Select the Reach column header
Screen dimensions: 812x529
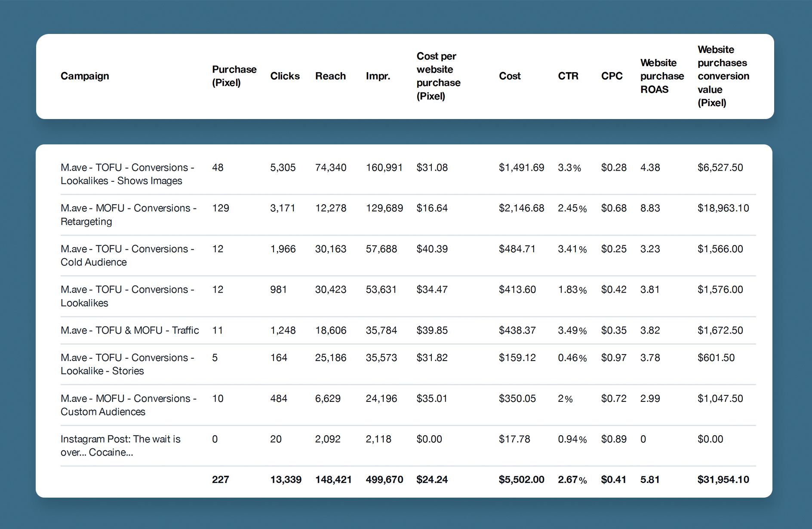[x=331, y=76]
